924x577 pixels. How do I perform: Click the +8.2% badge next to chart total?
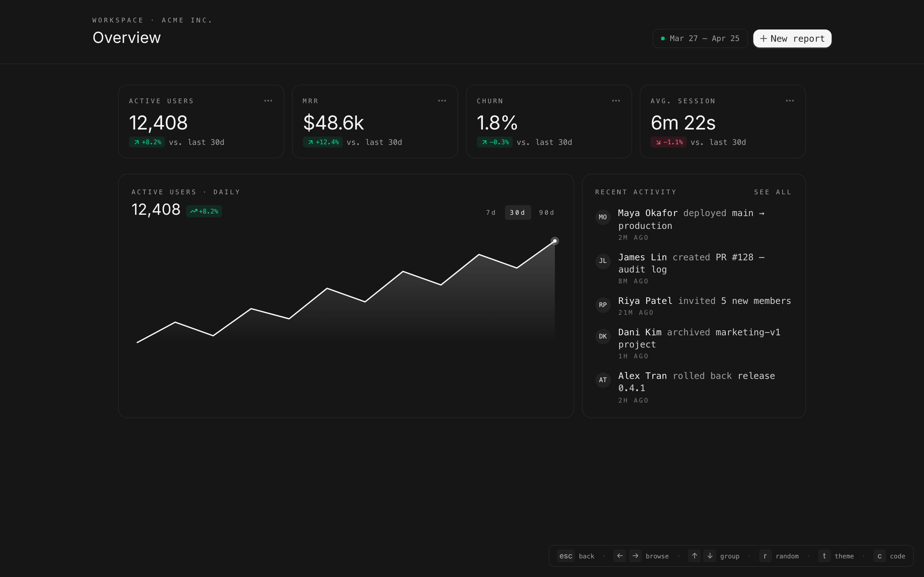[204, 211]
